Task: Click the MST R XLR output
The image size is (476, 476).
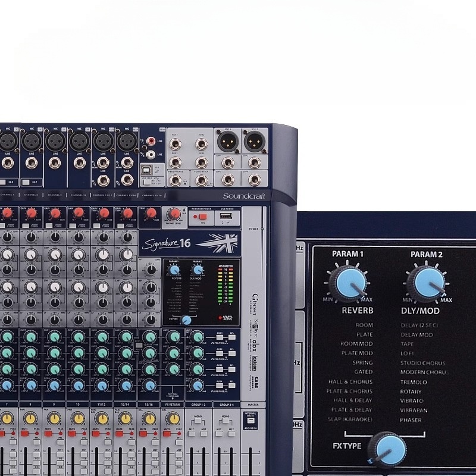Action: click(255, 142)
